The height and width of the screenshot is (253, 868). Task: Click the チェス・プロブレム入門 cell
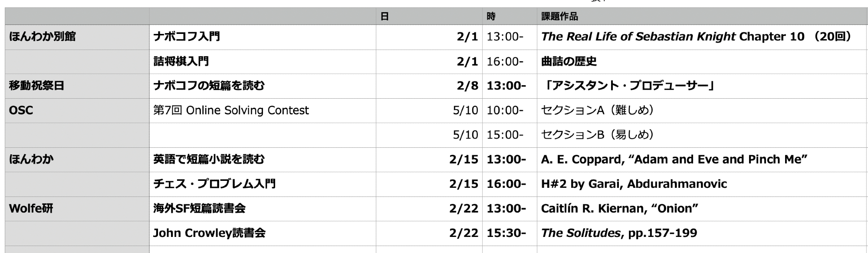[262, 184]
